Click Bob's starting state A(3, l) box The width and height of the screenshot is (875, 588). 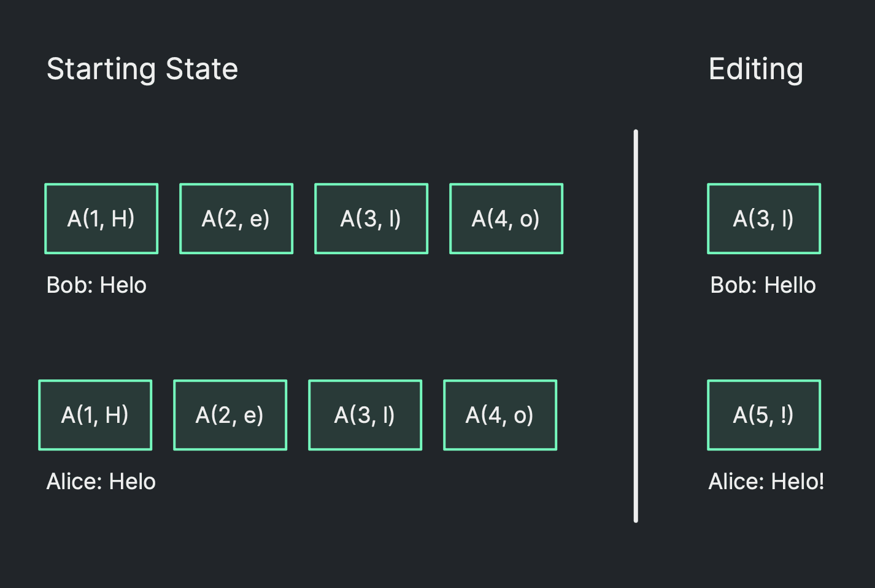click(371, 219)
